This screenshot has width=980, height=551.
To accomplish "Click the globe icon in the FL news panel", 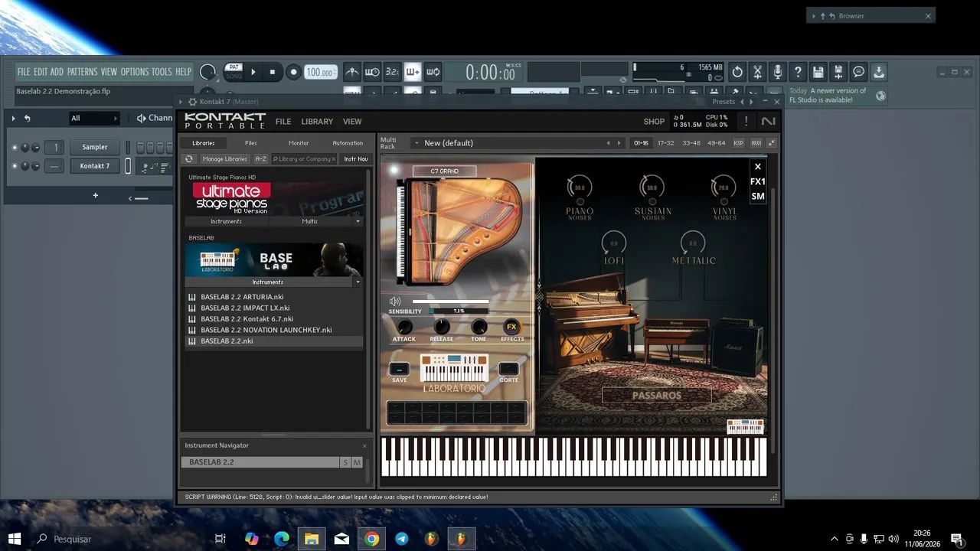I will 880,96.
